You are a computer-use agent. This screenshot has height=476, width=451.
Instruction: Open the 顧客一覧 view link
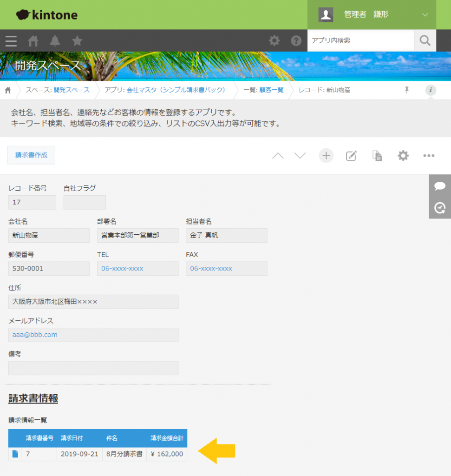pos(271,90)
